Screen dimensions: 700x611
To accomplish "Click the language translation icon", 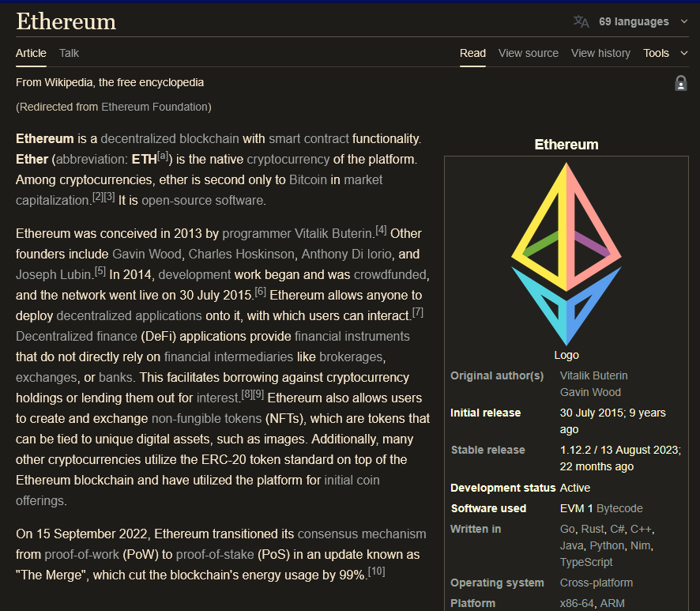I will pos(581,21).
